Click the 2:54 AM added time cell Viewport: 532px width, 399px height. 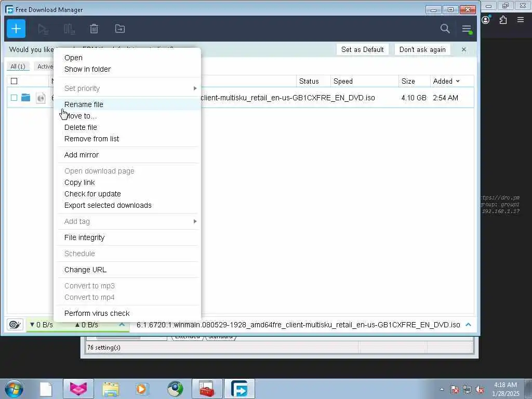pos(445,98)
